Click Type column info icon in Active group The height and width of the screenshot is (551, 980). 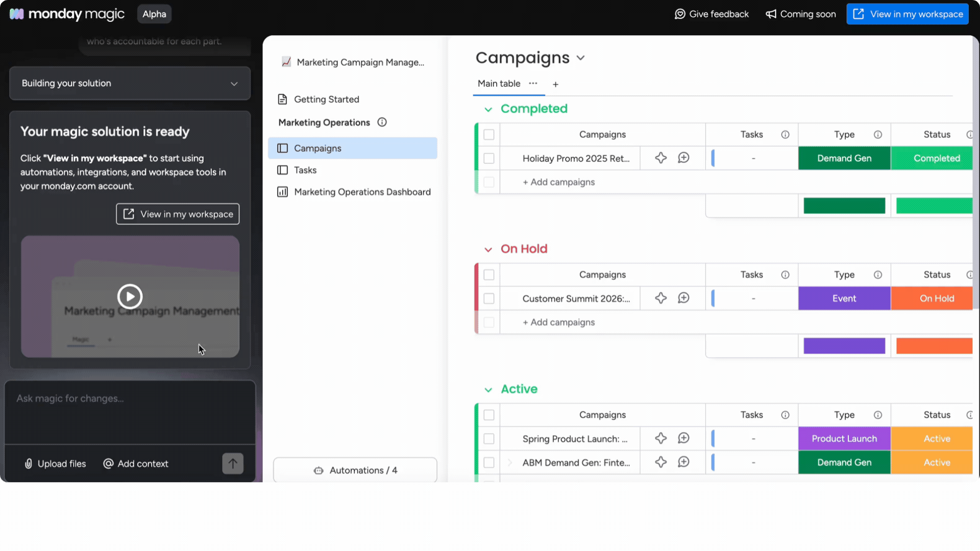(x=878, y=415)
